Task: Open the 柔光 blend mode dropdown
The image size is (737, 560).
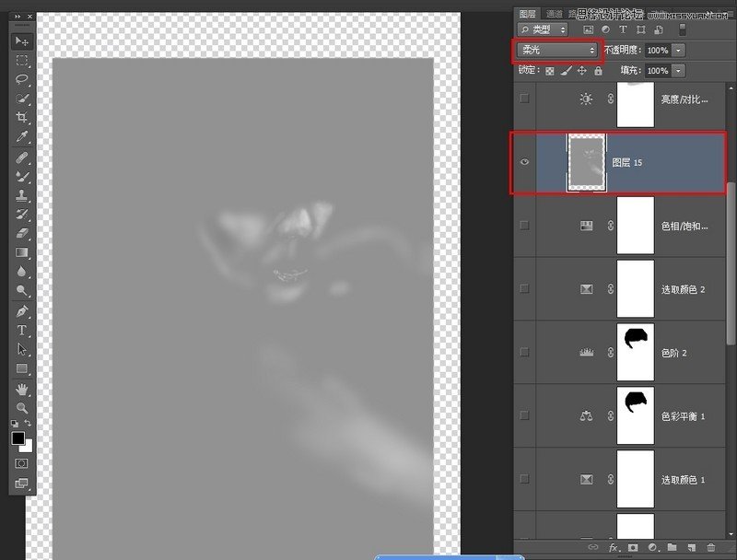Action: coord(557,50)
